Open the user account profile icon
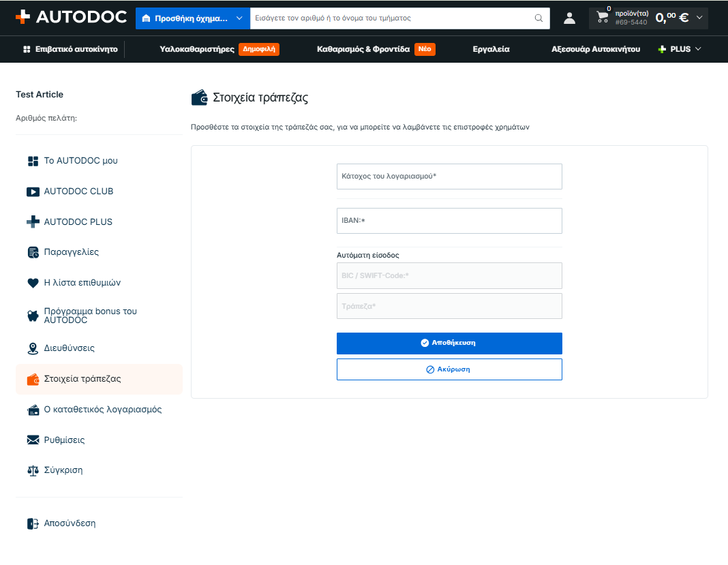728x565 pixels. [x=569, y=18]
